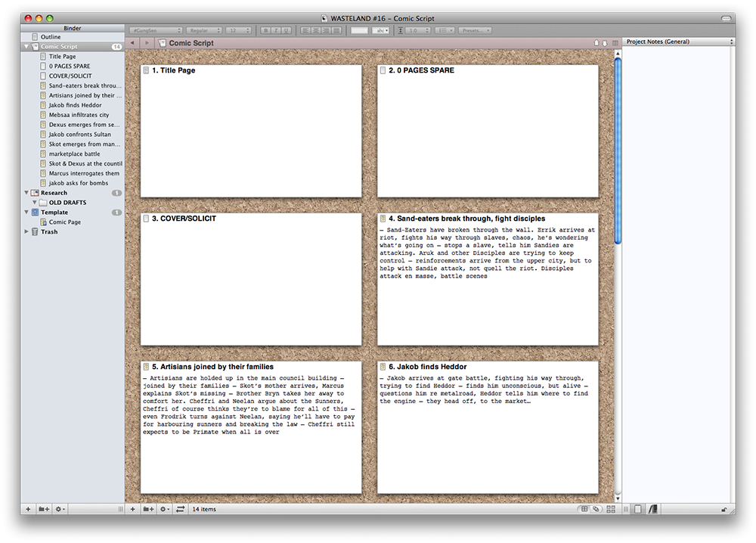This screenshot has width=756, height=543.
Task: Open the Presets dropdown
Action: click(x=474, y=30)
